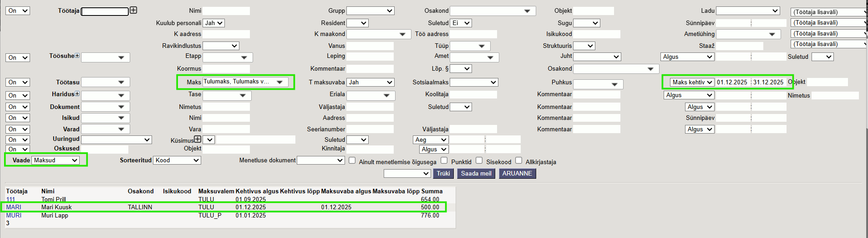868x238 pixels.
Task: Expand the Menetluse dokument dropdown
Action: [x=320, y=160]
